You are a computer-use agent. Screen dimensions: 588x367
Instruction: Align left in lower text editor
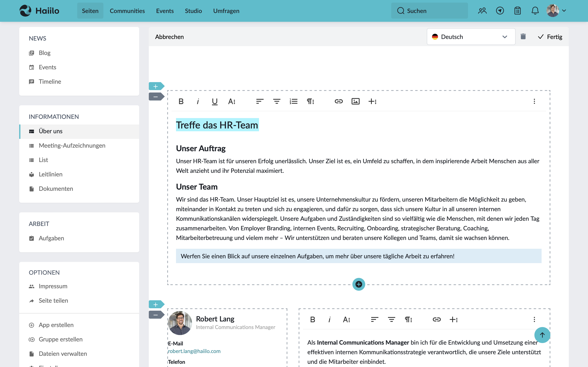[x=374, y=319]
